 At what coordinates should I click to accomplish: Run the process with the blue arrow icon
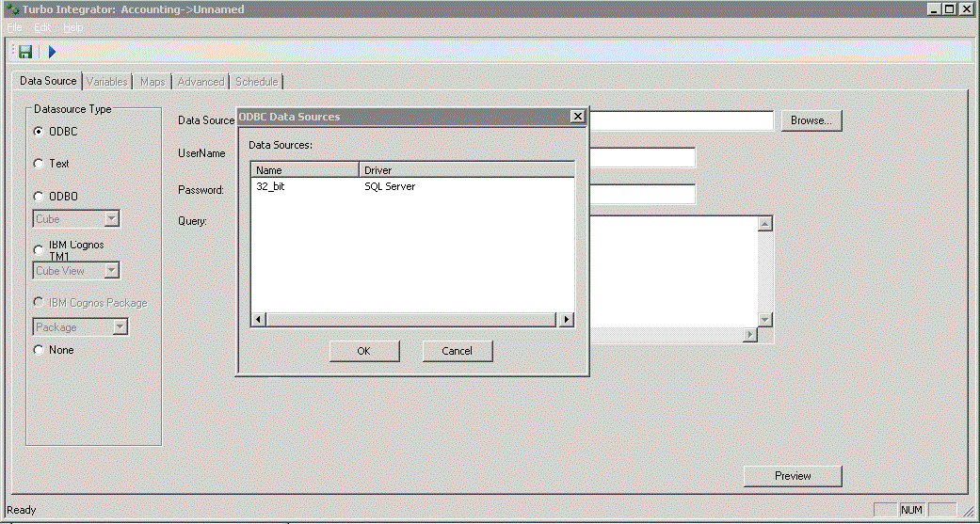pos(53,51)
